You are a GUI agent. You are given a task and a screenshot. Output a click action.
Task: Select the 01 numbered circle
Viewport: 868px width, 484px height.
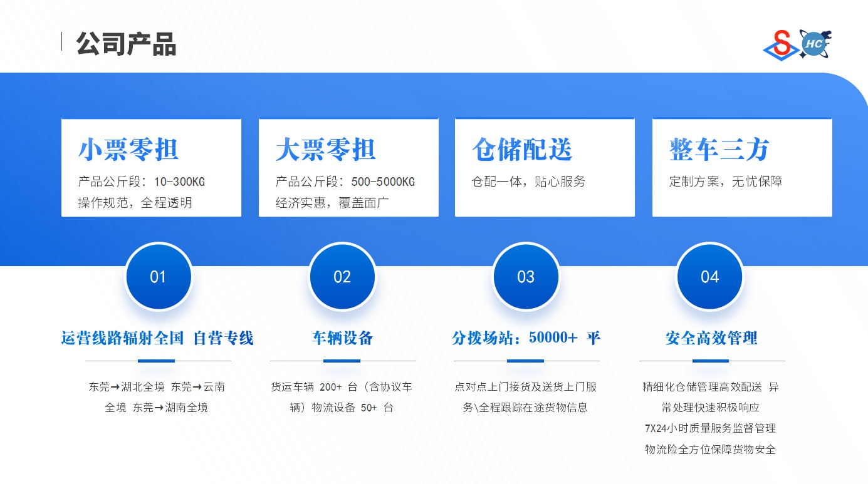(x=158, y=277)
